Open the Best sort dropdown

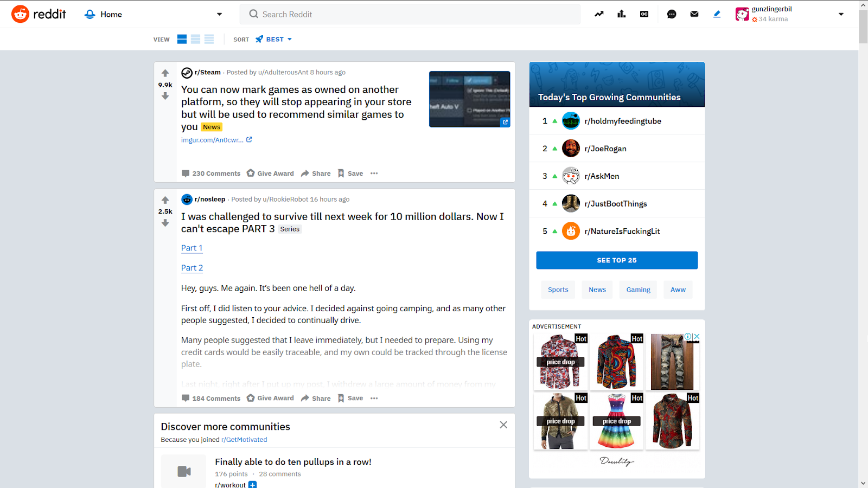[274, 39]
